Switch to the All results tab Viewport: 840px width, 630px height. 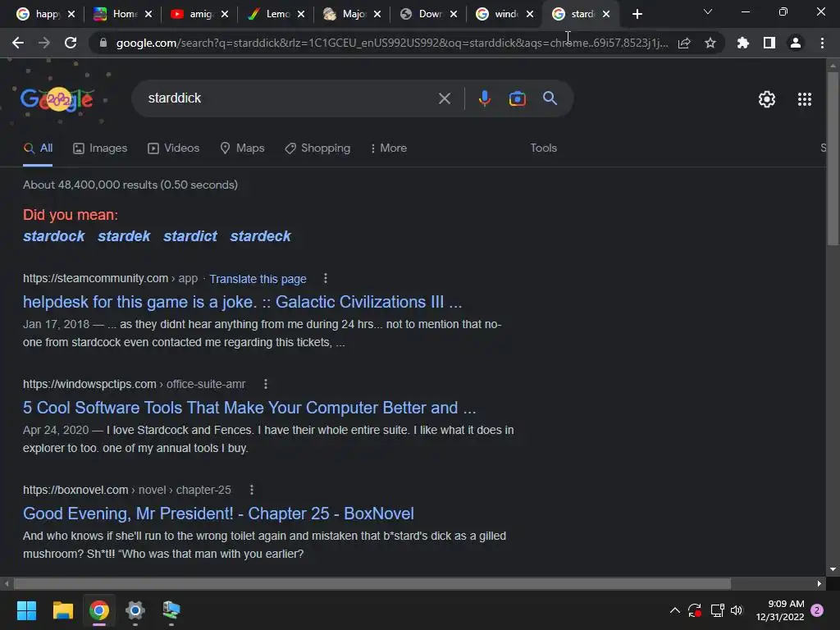(38, 148)
